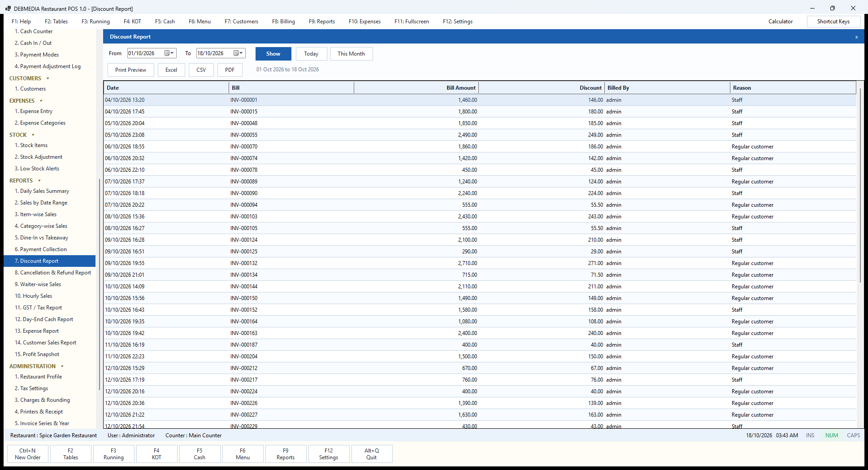Select row for bill INV-000055
The image size is (868, 470).
(x=480, y=135)
